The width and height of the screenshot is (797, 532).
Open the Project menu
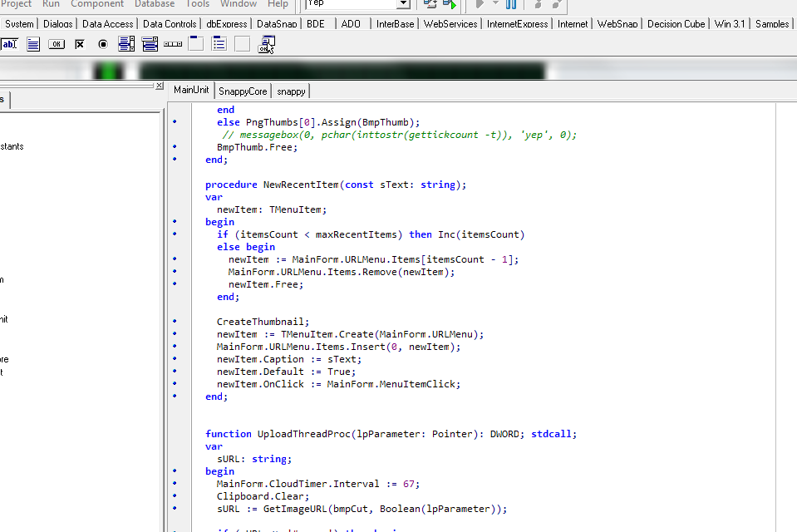tap(17, 4)
